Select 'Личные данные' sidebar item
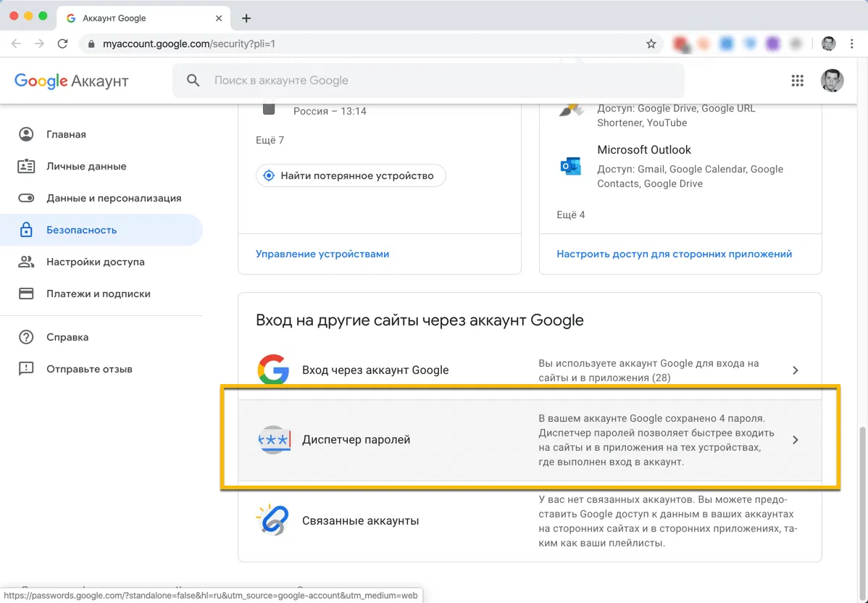The width and height of the screenshot is (868, 603). 86,166
